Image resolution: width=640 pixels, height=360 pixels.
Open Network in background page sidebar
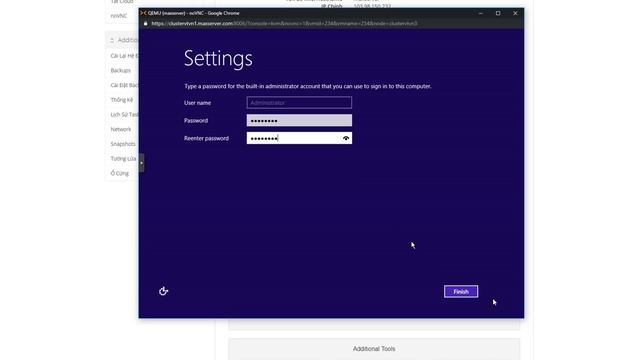click(x=121, y=129)
